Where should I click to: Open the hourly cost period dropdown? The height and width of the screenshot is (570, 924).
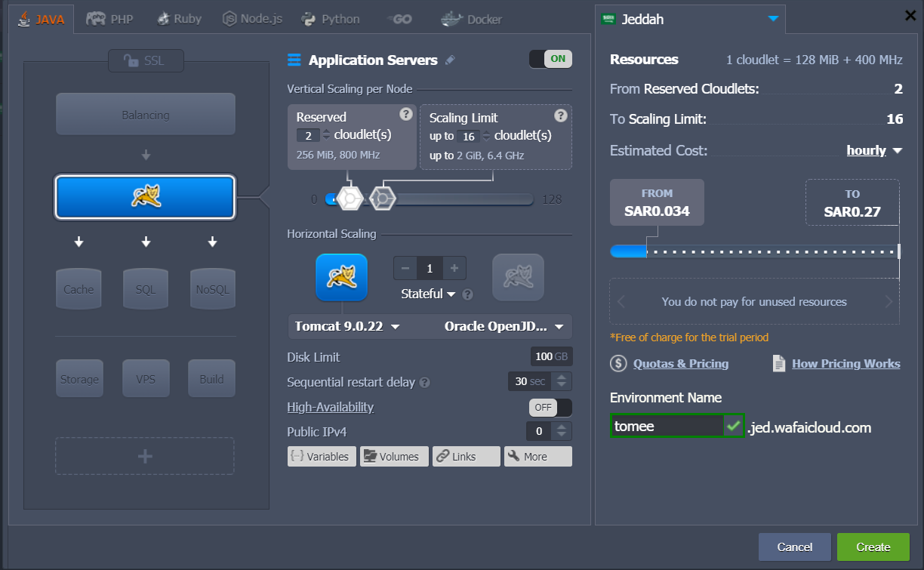[874, 150]
